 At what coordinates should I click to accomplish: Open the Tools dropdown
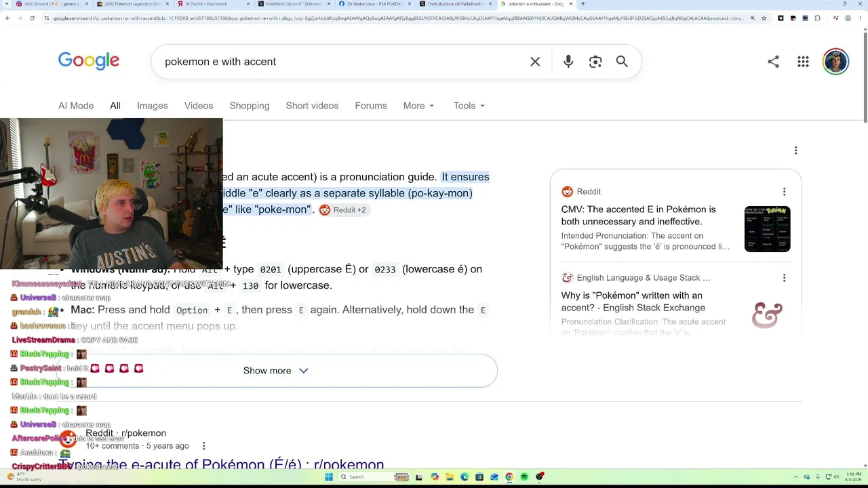[x=469, y=106]
